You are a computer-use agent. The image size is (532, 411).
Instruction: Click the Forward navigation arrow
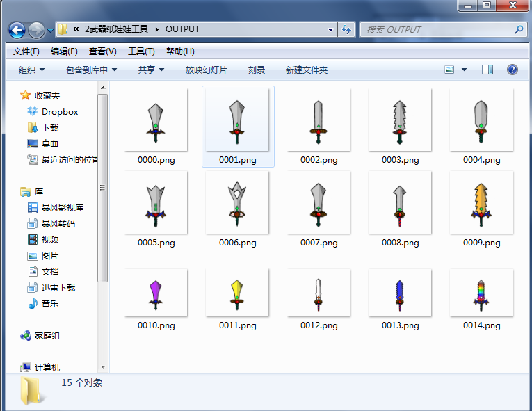[36, 30]
